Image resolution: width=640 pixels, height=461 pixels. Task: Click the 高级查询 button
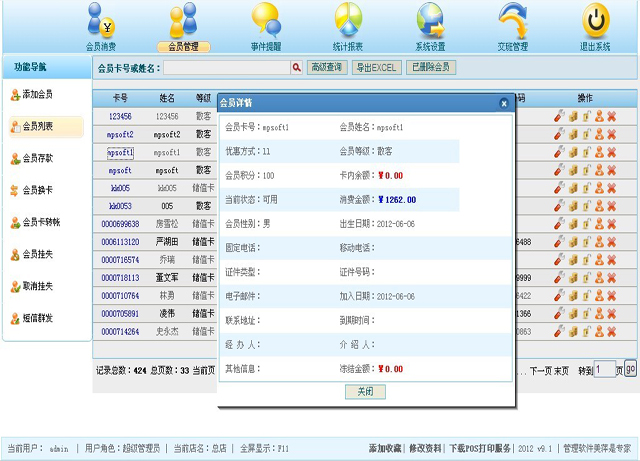(x=326, y=67)
